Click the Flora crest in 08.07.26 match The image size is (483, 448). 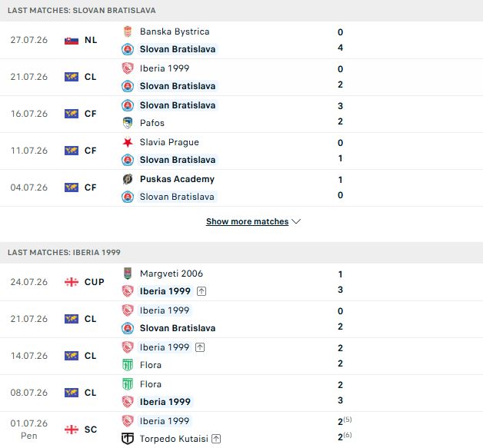[x=128, y=384]
